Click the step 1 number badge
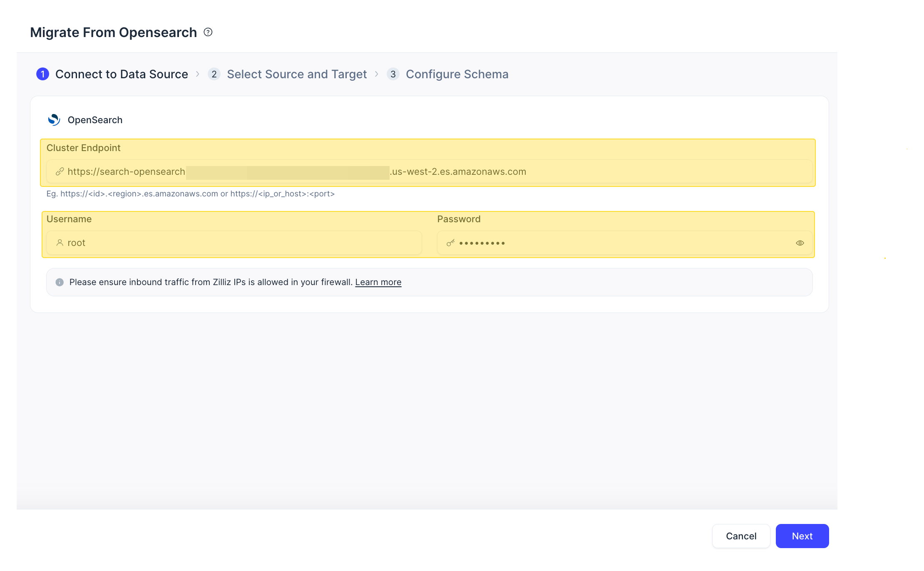Image resolution: width=924 pixels, height=571 pixels. (x=42, y=74)
